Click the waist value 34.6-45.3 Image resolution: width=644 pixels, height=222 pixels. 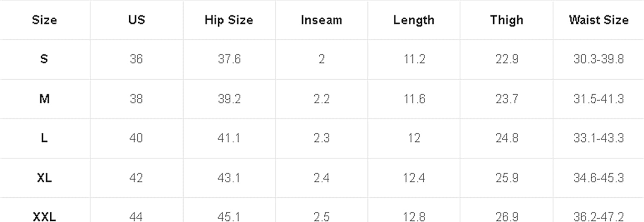click(x=598, y=178)
